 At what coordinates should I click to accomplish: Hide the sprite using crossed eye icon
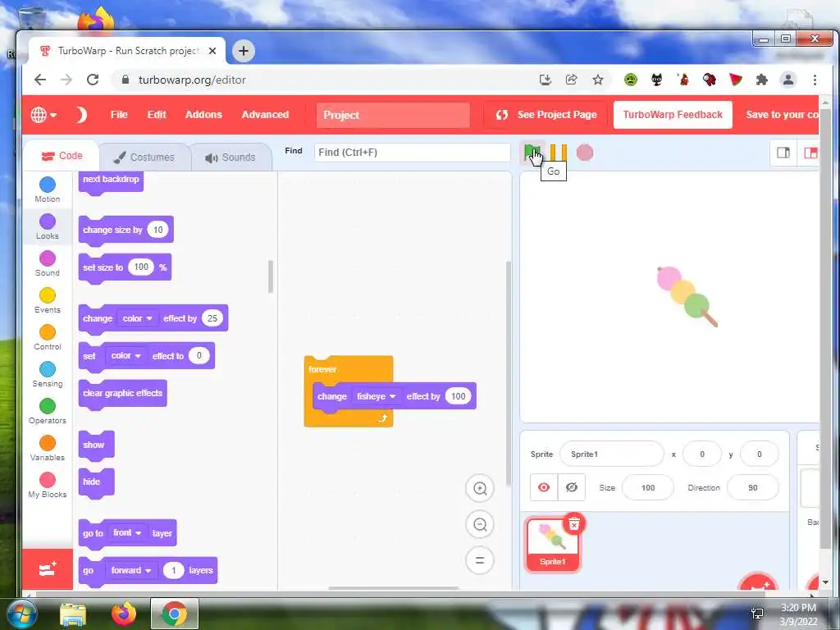pyautogui.click(x=572, y=487)
